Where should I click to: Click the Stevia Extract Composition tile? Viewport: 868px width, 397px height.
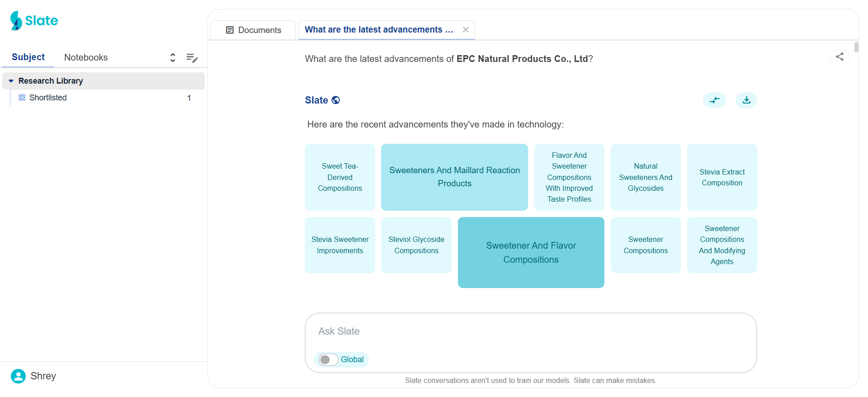pos(722,177)
